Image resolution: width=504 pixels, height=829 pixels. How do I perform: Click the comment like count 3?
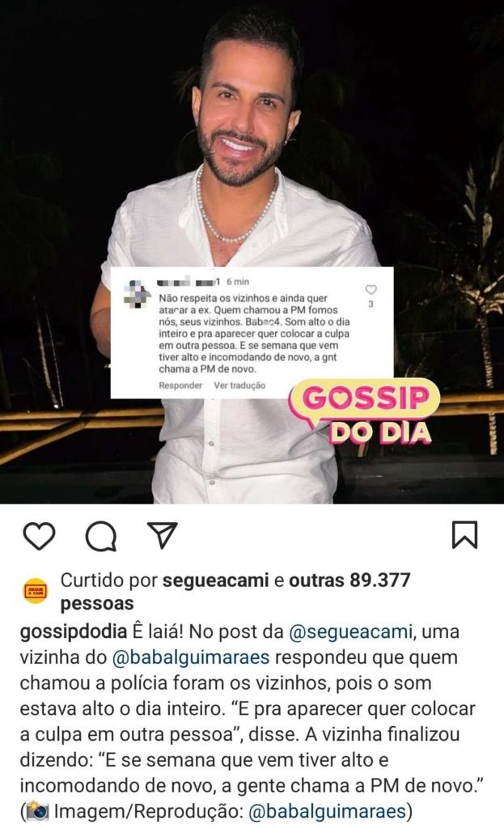point(371,304)
